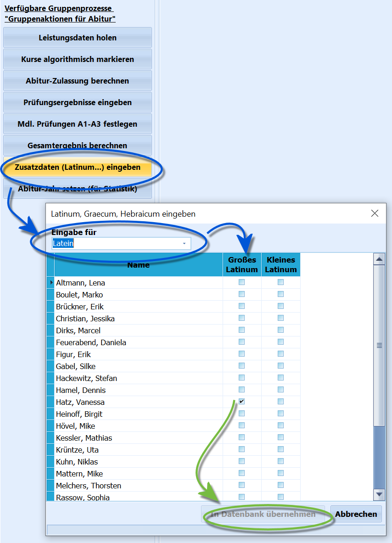
Task: Close the Latinum dialog with X
Action: [x=375, y=213]
